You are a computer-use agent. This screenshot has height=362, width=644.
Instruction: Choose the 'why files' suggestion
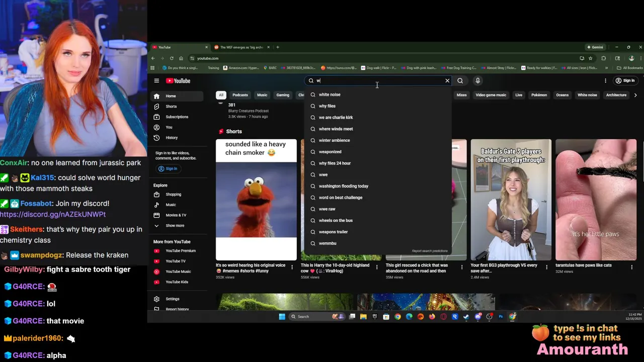point(378,106)
